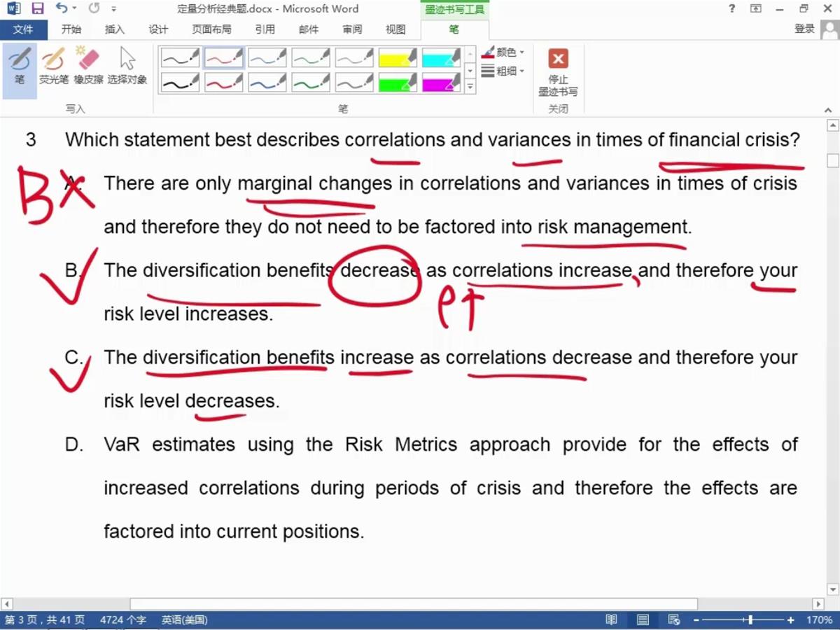
Task: Switch to the 页面布局 page layout tab
Action: click(212, 29)
